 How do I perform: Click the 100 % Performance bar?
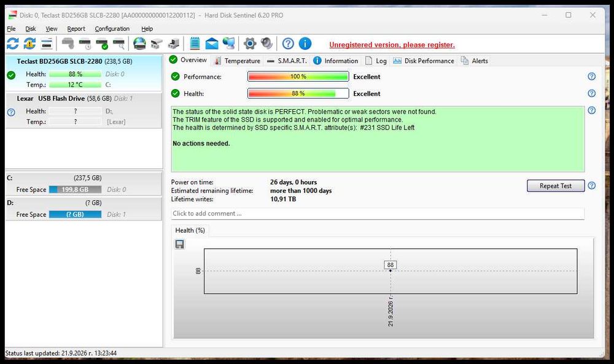coord(298,76)
